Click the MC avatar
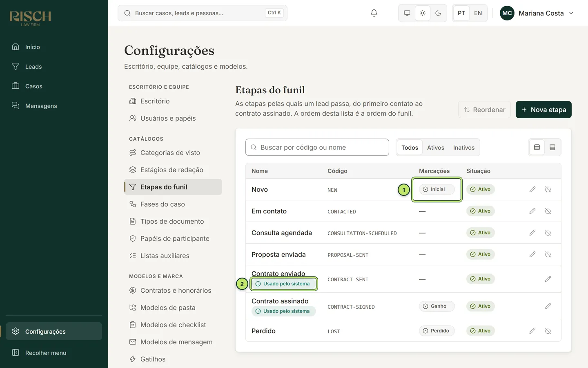Image resolution: width=588 pixels, height=368 pixels. (507, 13)
